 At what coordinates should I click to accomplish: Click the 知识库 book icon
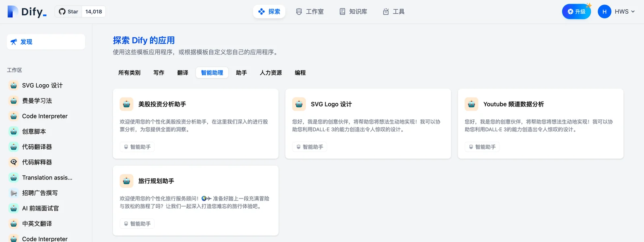coord(343,12)
